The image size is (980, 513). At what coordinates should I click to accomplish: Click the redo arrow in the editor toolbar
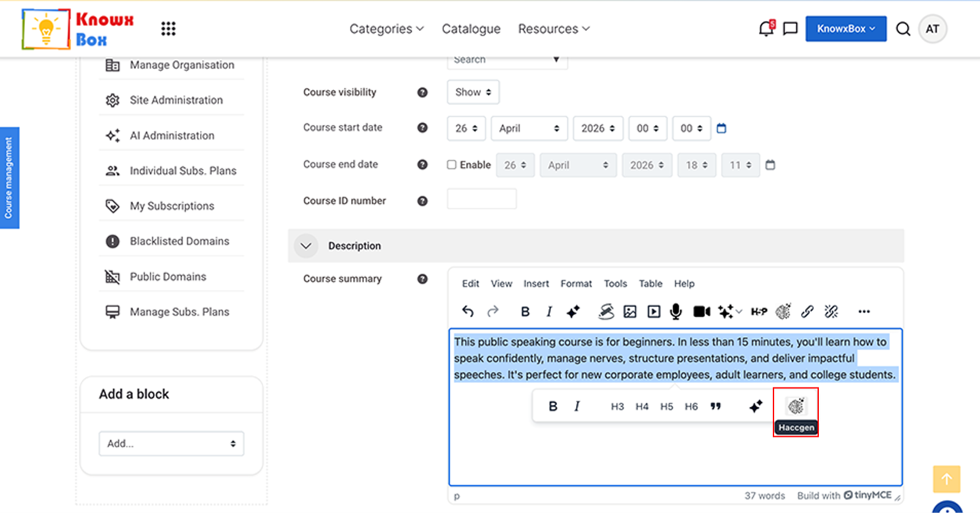pos(493,312)
